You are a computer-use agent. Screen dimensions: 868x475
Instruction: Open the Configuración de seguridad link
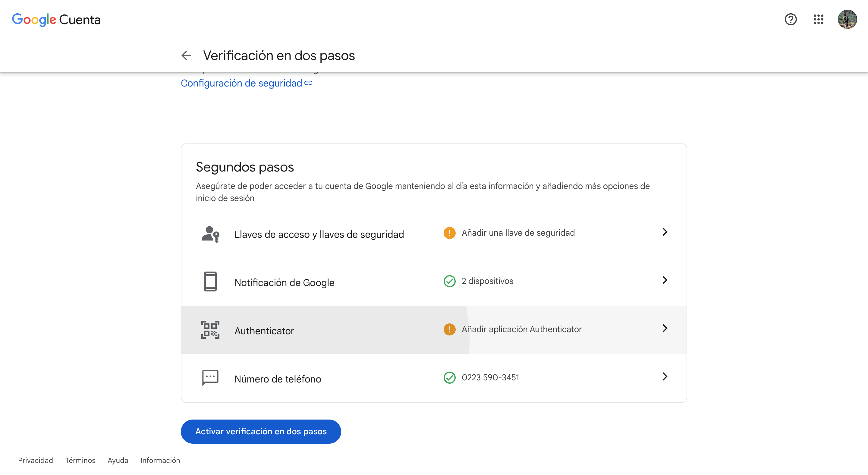pos(247,83)
